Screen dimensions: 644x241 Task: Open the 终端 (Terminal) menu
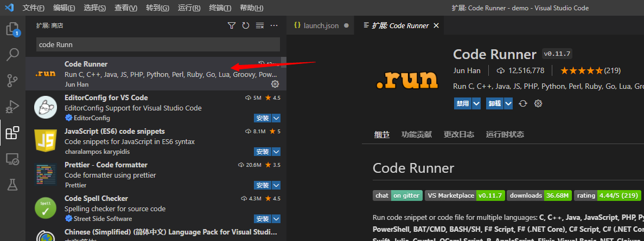220,8
